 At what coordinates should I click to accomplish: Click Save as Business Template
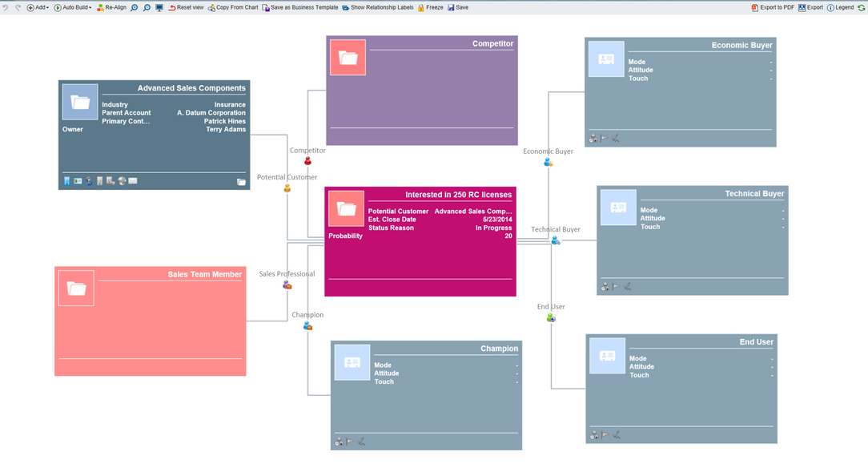[300, 7]
